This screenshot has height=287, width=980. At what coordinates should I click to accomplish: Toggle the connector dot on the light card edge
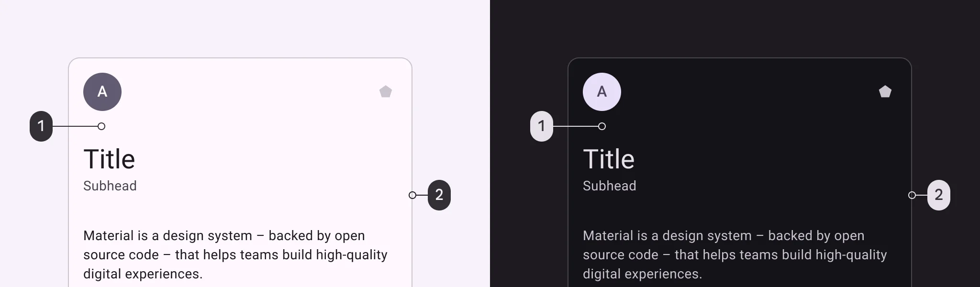(x=412, y=195)
